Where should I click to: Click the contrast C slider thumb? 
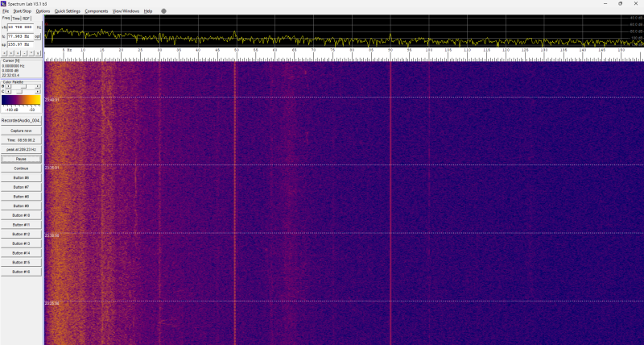19,92
